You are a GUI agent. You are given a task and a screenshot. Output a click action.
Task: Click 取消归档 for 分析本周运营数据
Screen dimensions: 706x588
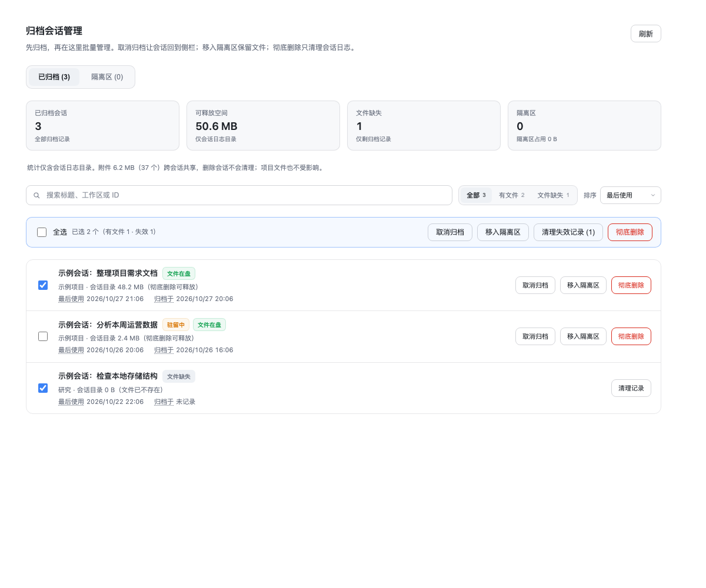point(535,336)
